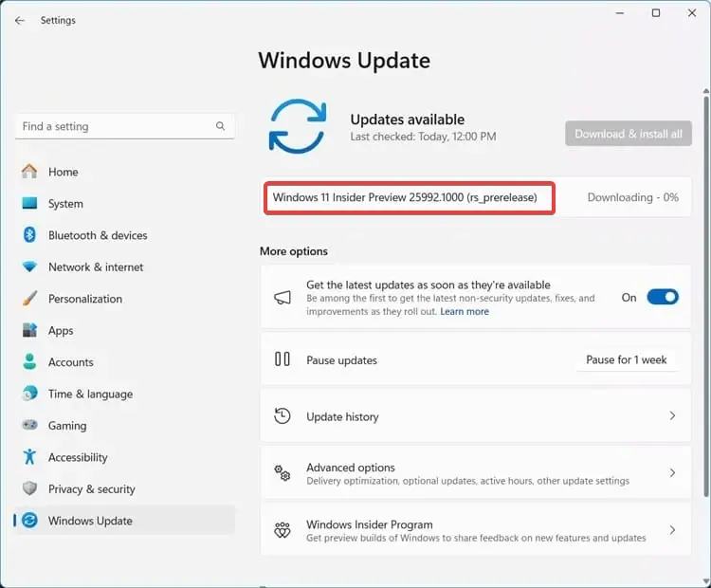
Task: Click the Update history clock icon
Action: (x=283, y=416)
